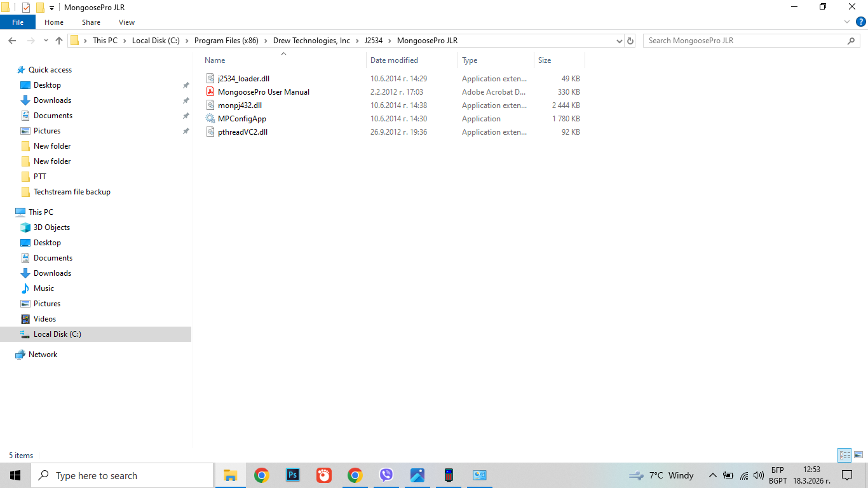
Task: Sort files by the Date modified column
Action: coord(394,60)
